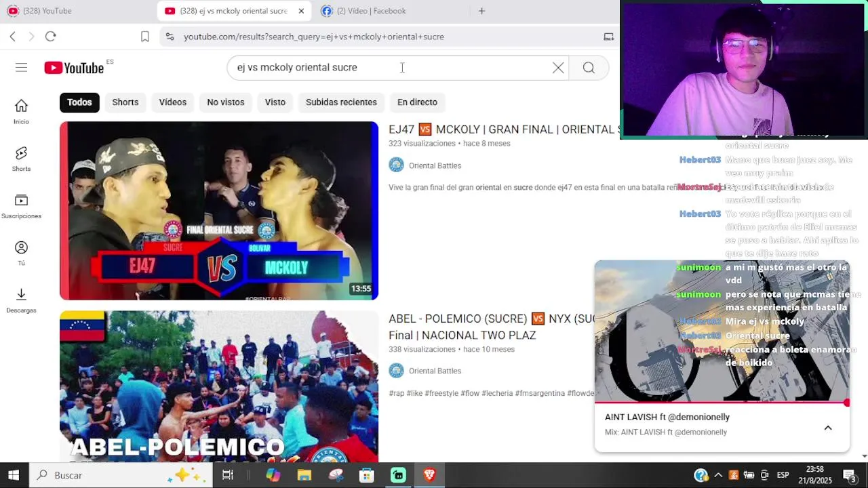This screenshot has height=488, width=868.
Task: Click the Oriental Battles avatar under EJ47 video
Action: (396, 165)
